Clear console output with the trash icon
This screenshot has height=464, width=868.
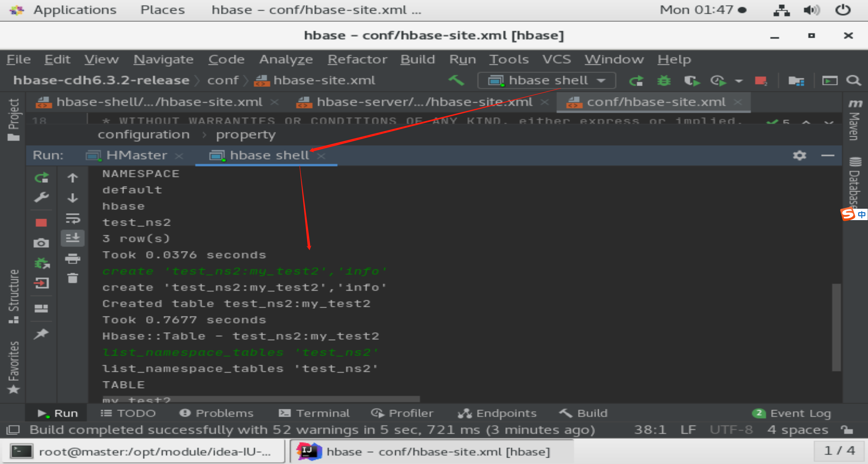[x=73, y=278]
